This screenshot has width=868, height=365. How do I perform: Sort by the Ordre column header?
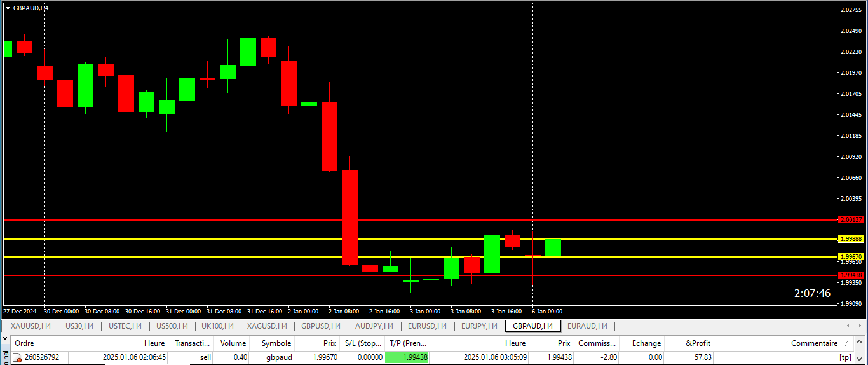coord(39,343)
